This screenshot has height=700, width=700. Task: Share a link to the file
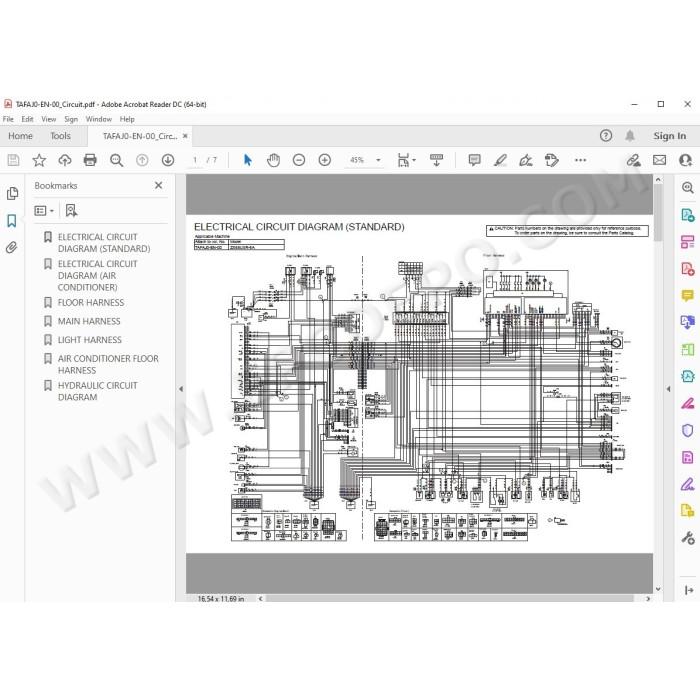click(x=633, y=160)
